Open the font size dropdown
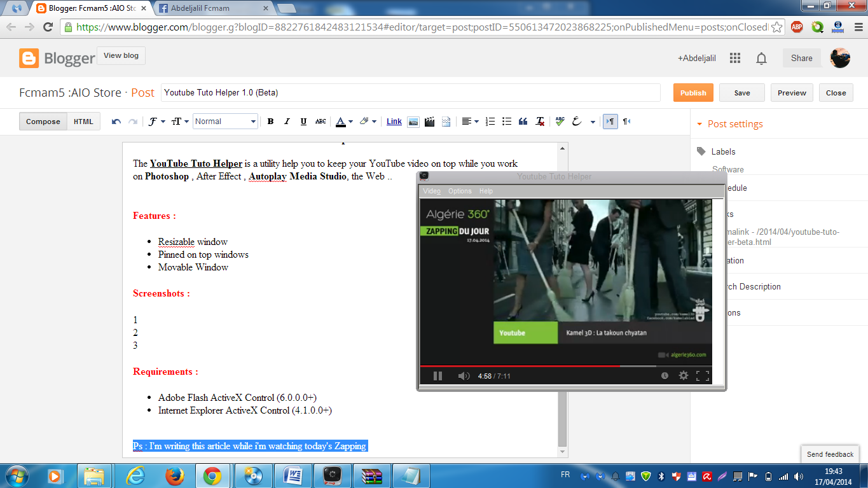The height and width of the screenshot is (488, 868). point(181,122)
